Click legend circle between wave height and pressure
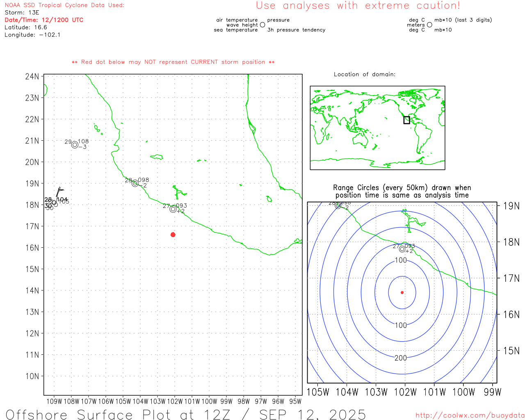The image size is (525, 420). [x=262, y=25]
